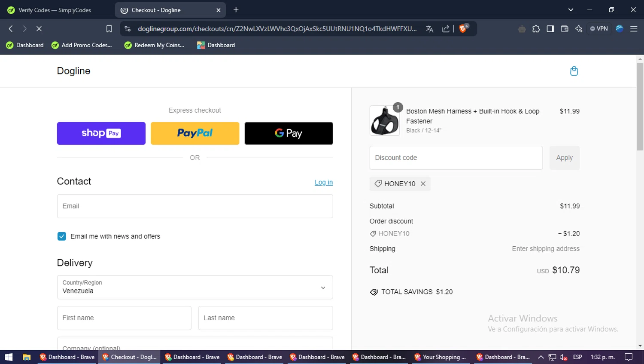This screenshot has height=364, width=644.
Task: Click the page vertical scrollbar thumb
Action: click(640, 107)
